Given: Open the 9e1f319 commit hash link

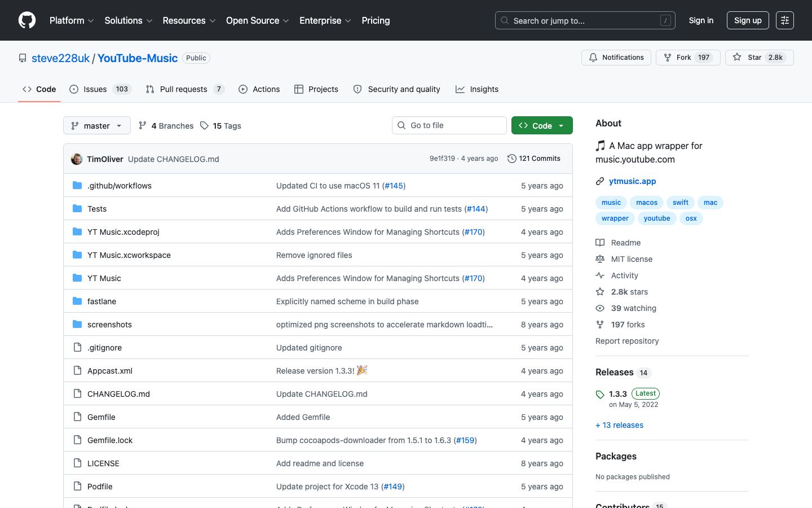Looking at the screenshot, I should click(442, 159).
